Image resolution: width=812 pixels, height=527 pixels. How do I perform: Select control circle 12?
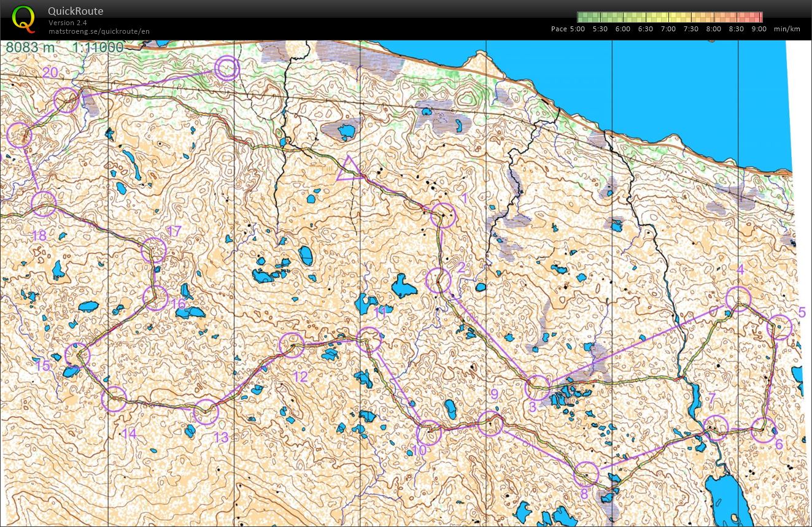(x=292, y=345)
